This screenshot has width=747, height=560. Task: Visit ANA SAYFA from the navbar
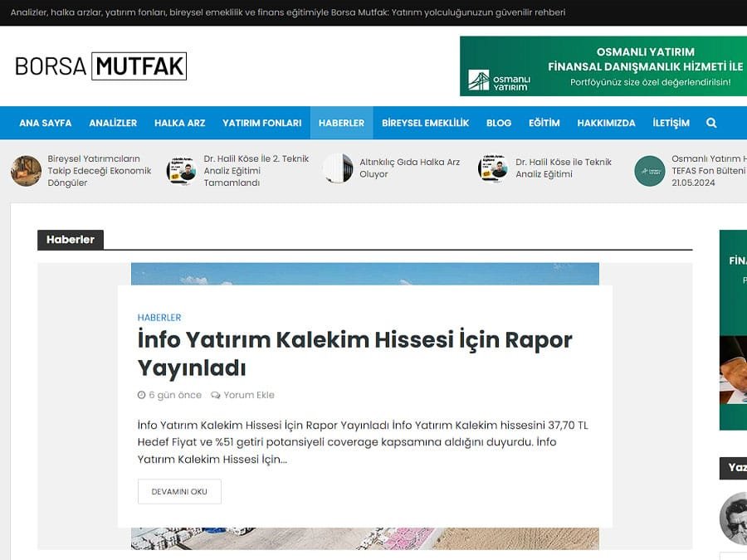tap(45, 122)
